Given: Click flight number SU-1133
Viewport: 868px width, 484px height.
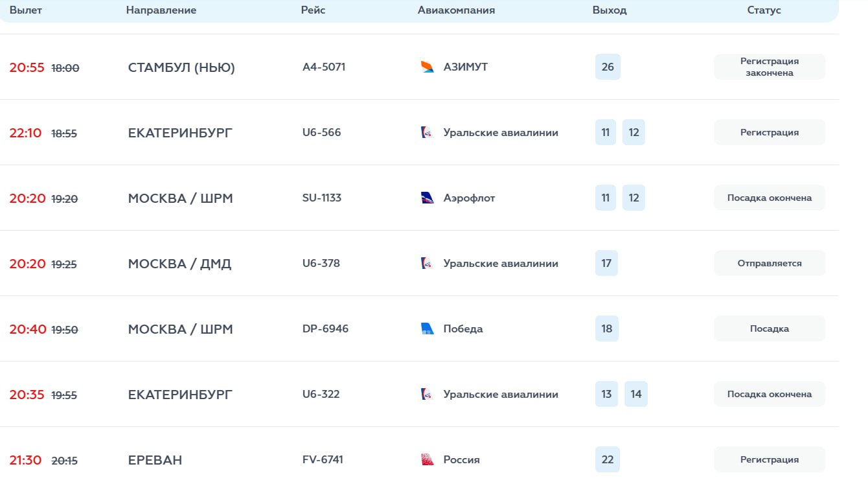Looking at the screenshot, I should point(322,198).
